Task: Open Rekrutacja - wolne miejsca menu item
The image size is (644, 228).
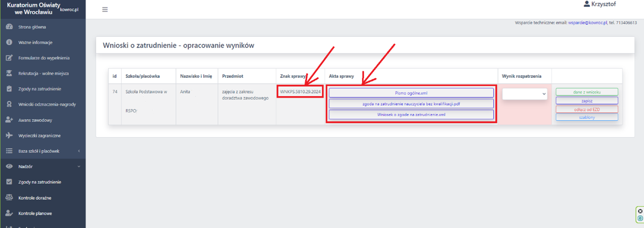Action: [x=43, y=73]
